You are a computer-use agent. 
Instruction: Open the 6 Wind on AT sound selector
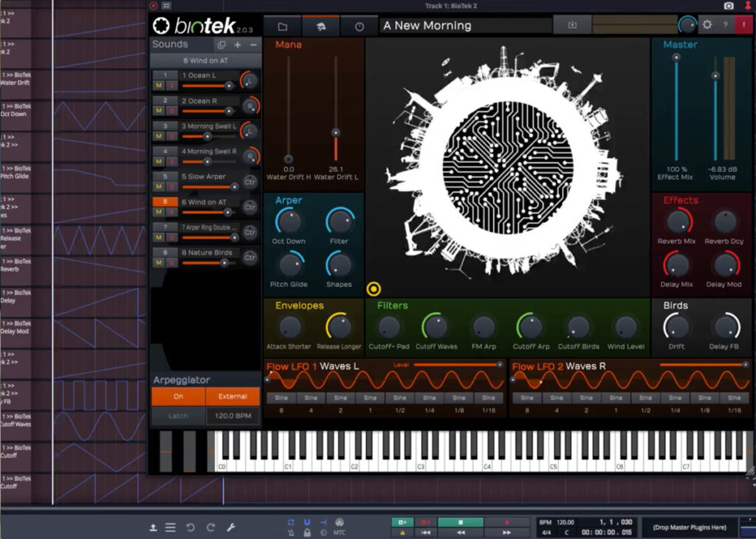coord(205,59)
